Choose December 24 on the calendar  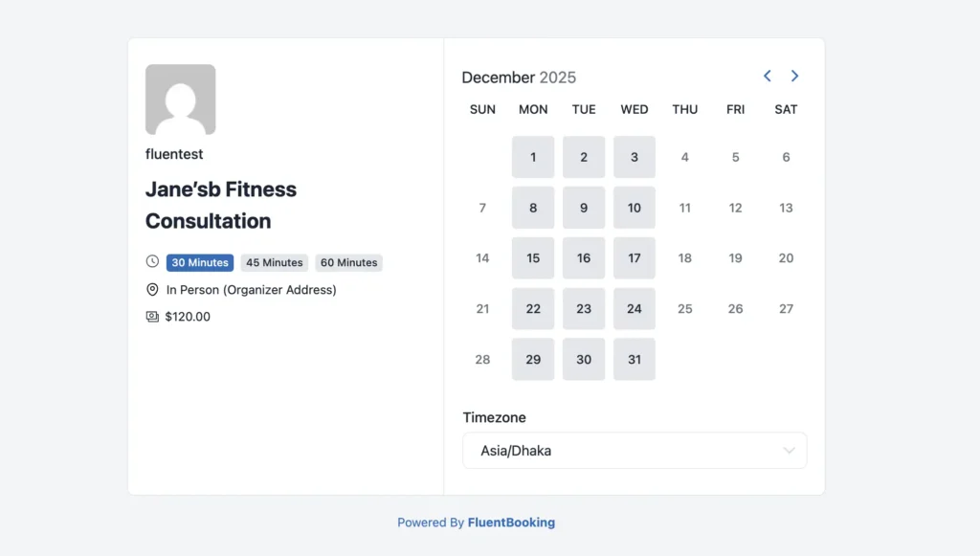(635, 309)
